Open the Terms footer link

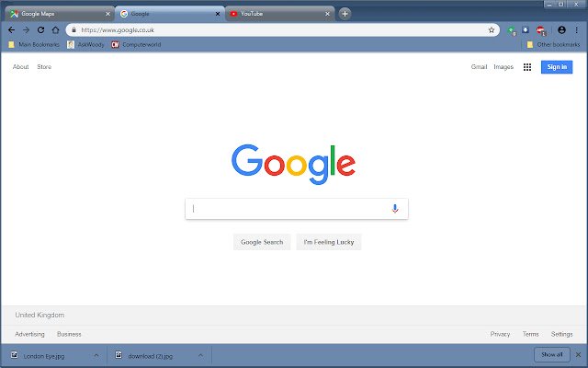tap(531, 334)
